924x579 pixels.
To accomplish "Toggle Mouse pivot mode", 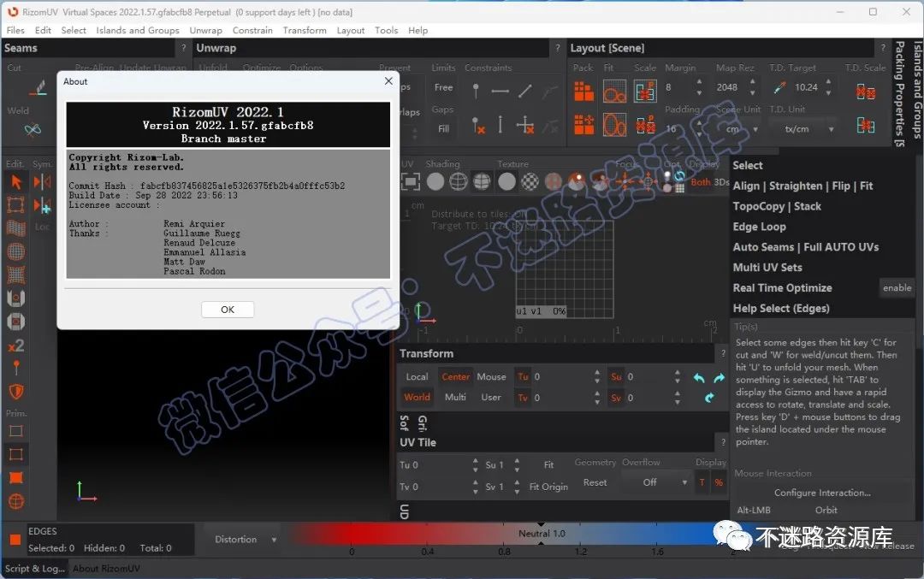I will (491, 377).
